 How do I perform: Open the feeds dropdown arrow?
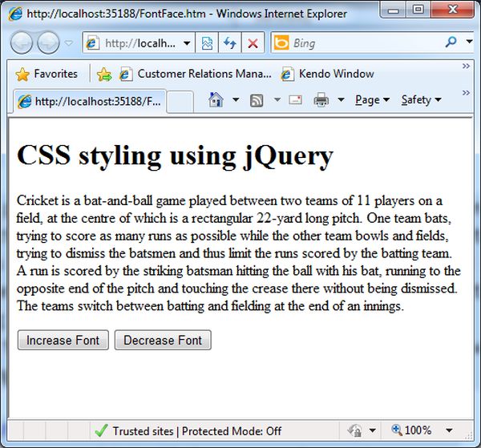[x=277, y=99]
